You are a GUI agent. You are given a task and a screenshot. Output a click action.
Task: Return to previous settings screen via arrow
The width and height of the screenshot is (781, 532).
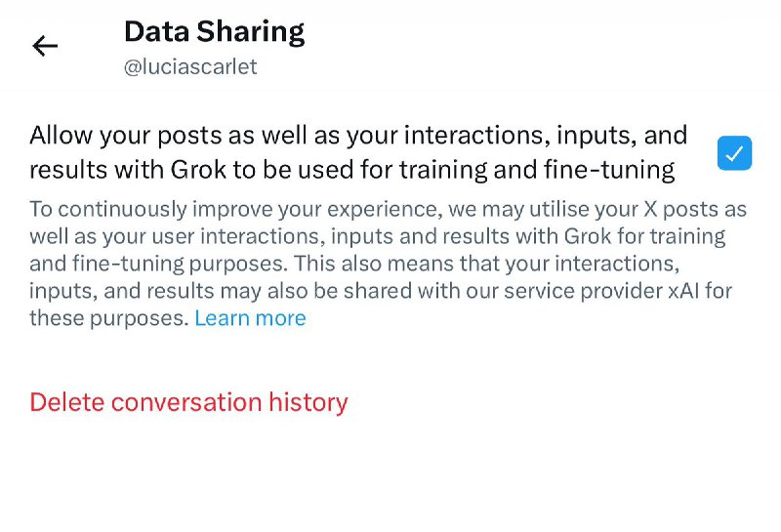(45, 46)
